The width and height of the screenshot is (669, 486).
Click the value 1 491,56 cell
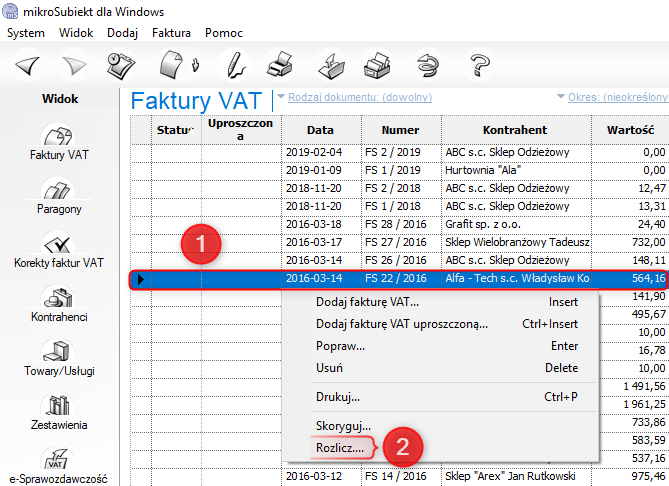click(634, 386)
